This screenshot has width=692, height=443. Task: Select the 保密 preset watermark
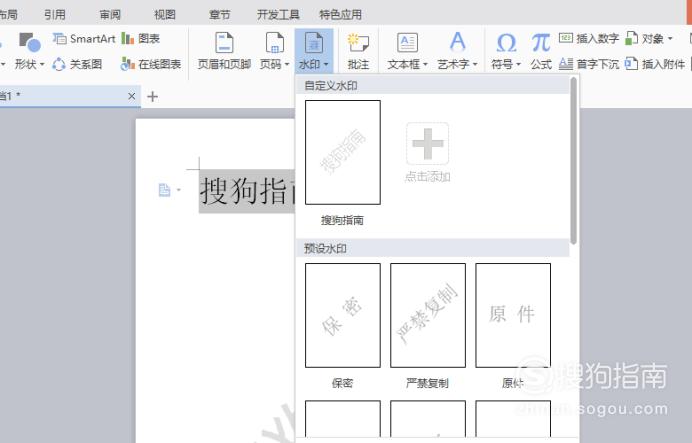tap(343, 315)
